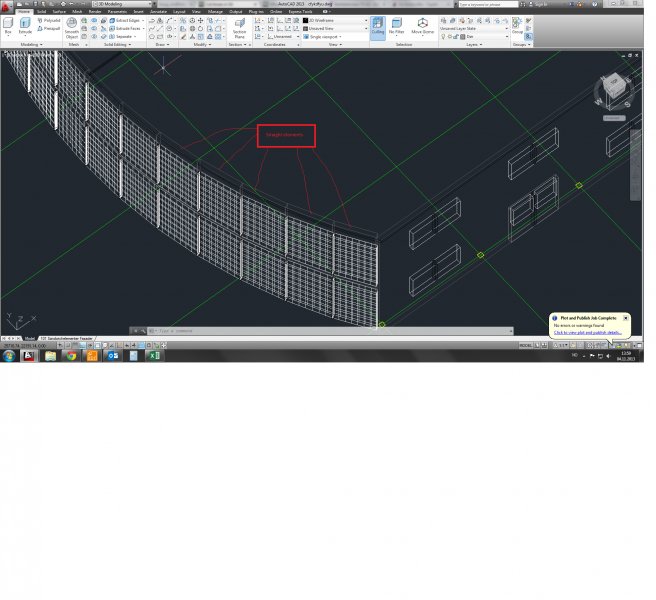Click the keyword search input field

(488, 4)
